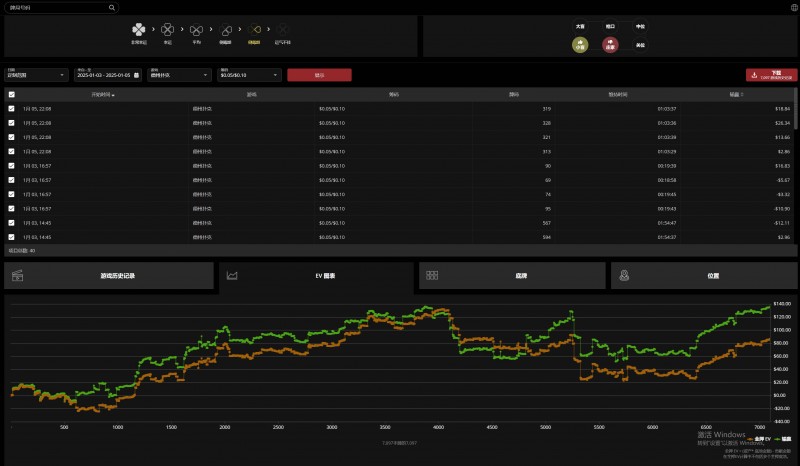Click the globe language icon
The width and height of the screenshot is (800, 466).
pos(794,7)
